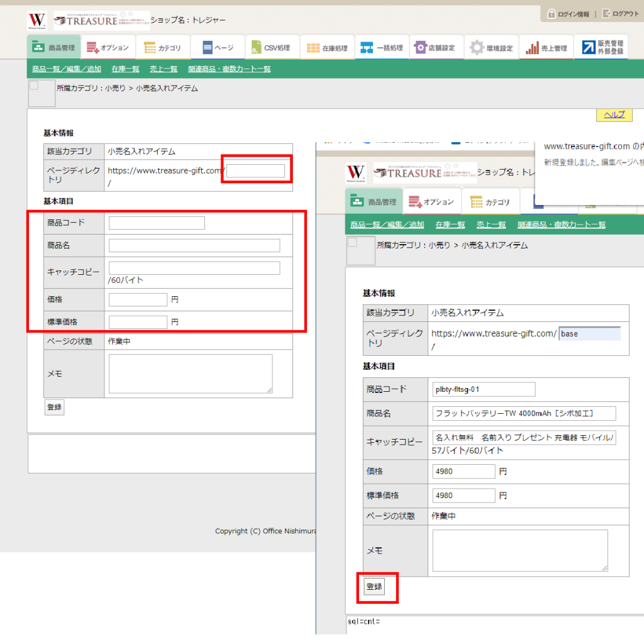Open the オプション tab in the top navigation bar

108,48
